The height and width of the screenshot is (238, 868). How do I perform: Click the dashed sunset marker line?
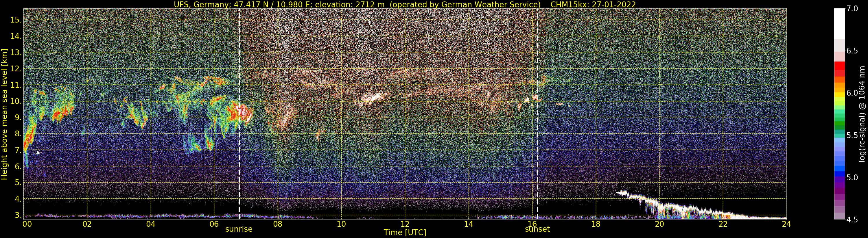tap(537, 114)
